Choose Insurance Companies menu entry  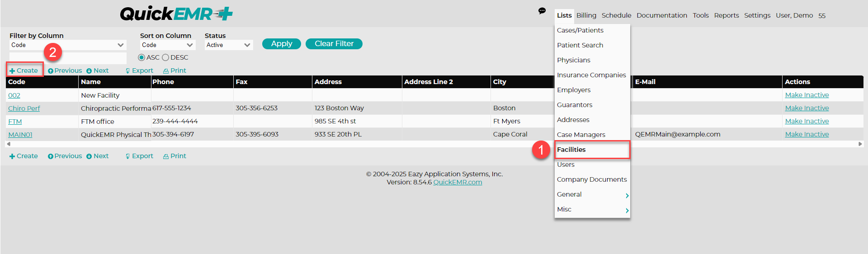(592, 75)
